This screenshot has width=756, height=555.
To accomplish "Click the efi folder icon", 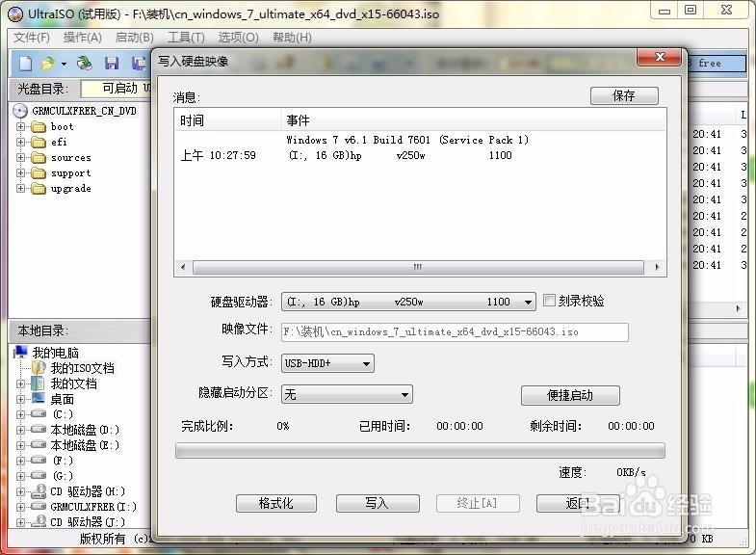I will click(x=39, y=143).
